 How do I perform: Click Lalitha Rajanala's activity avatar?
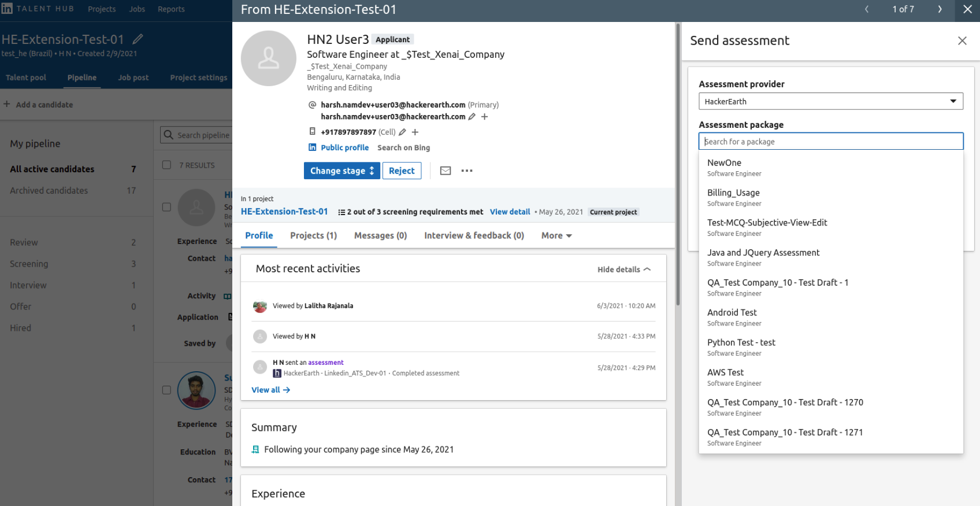pyautogui.click(x=260, y=306)
